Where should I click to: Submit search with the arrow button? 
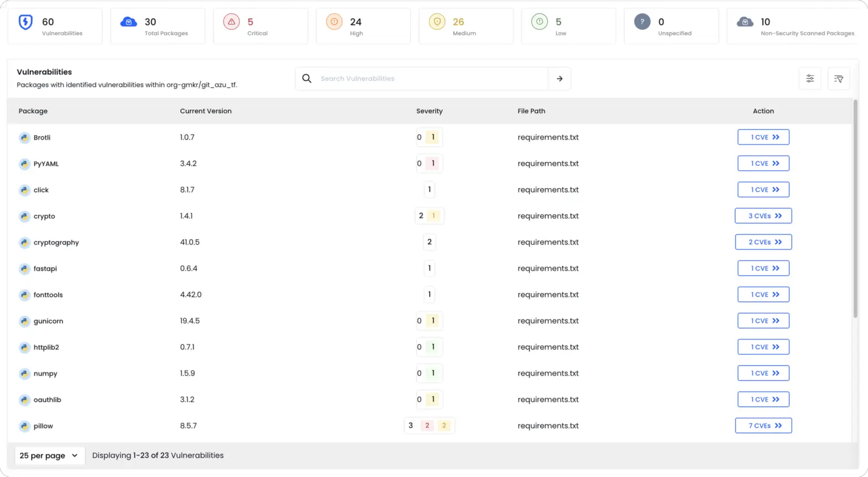(560, 78)
